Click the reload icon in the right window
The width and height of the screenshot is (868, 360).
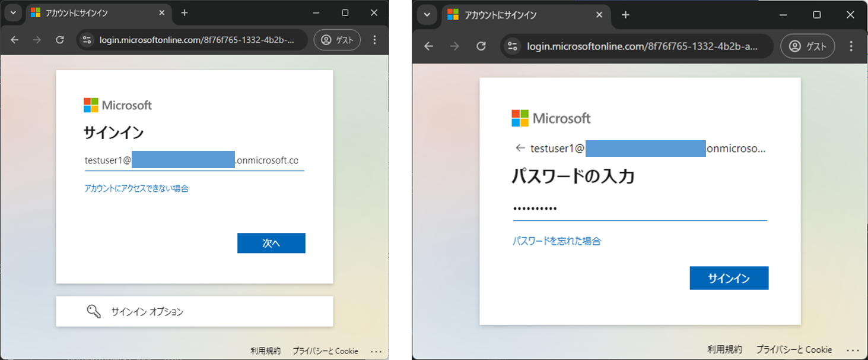pos(481,46)
